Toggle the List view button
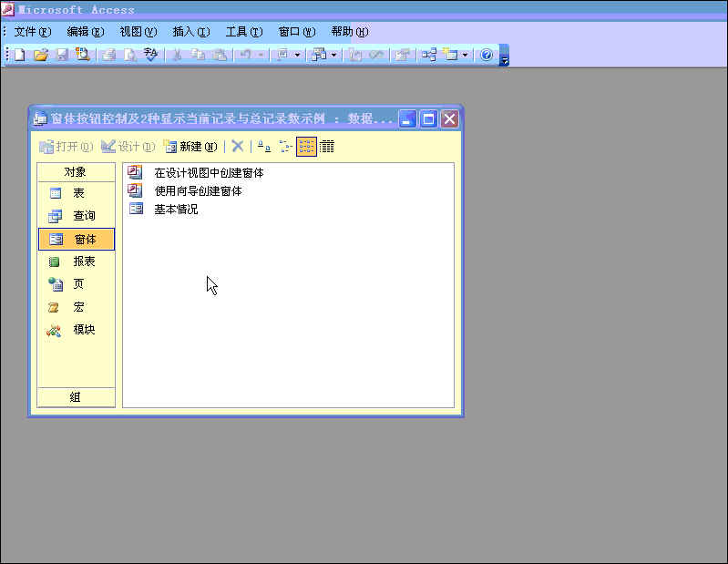This screenshot has height=564, width=728. click(307, 146)
